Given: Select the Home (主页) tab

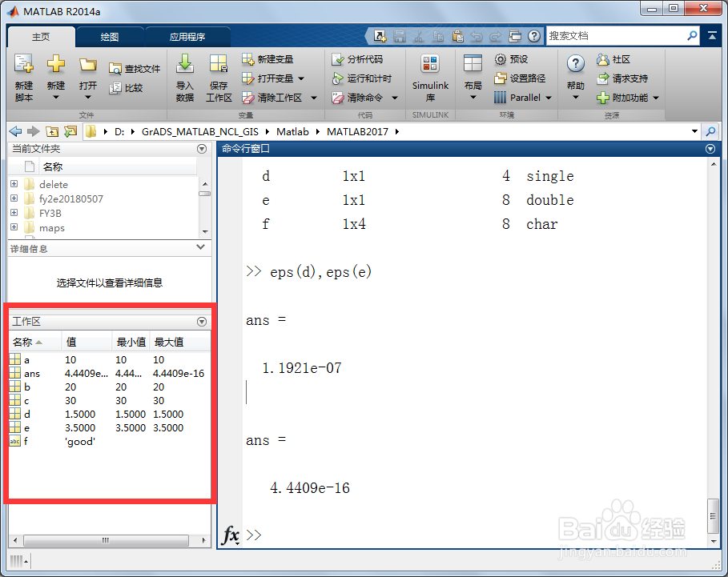Looking at the screenshot, I should [x=41, y=37].
